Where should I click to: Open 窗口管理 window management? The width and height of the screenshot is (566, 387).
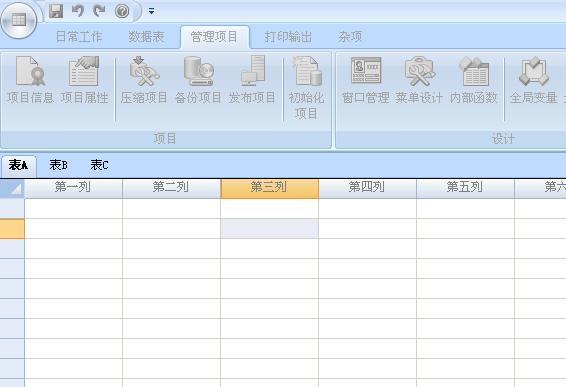pos(366,80)
